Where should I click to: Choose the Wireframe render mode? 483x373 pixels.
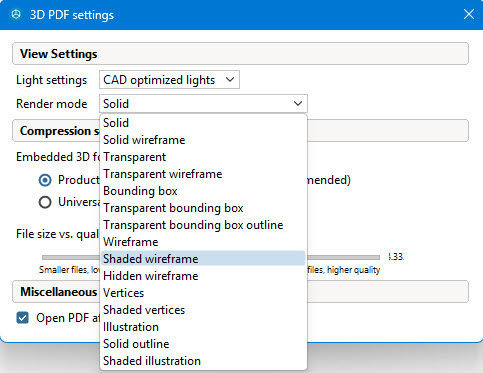click(203, 242)
